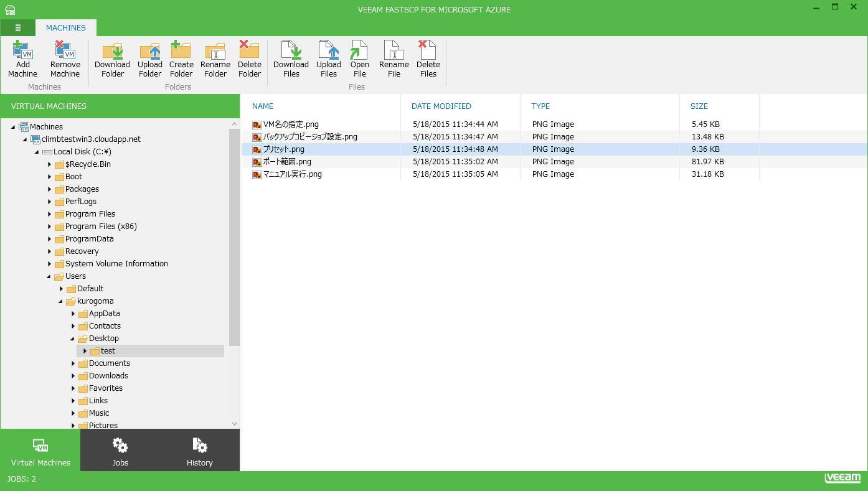Click Upload Folder in the ribbon
Image resolution: width=868 pixels, height=491 pixels.
pyautogui.click(x=150, y=60)
